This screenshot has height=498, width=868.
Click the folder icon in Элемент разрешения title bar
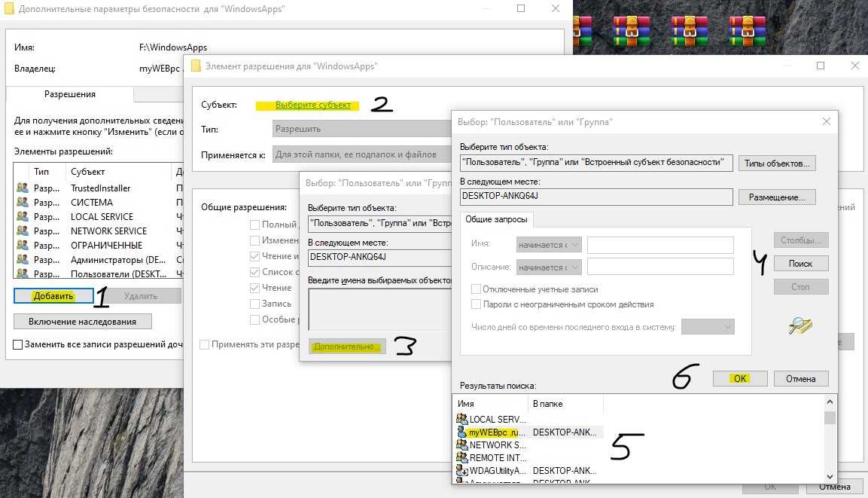click(196, 66)
